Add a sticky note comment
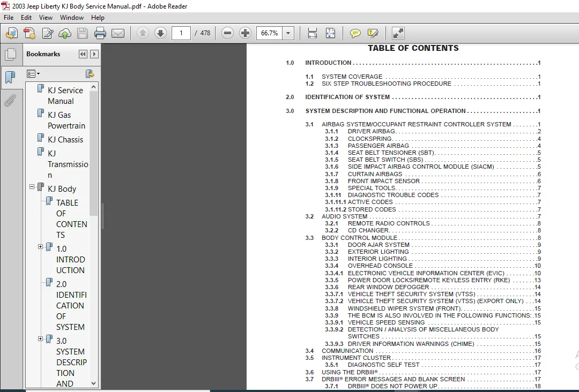579x392 pixels. [x=355, y=33]
